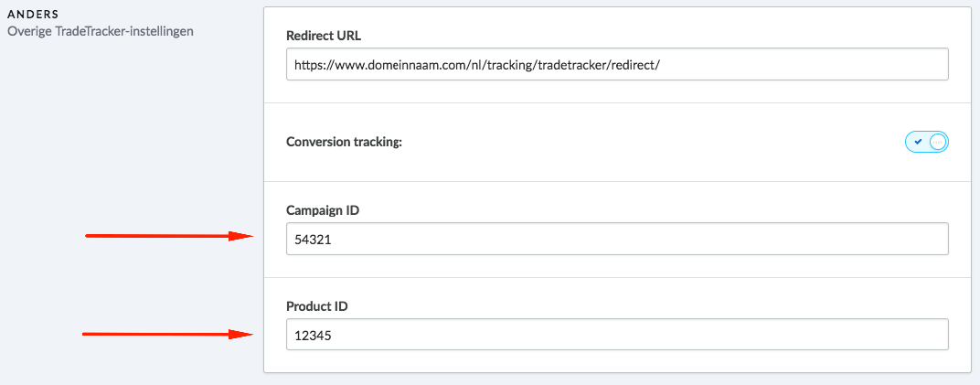Screen dimensions: 980x385
Task: Click the 'Conversion tracking:' label
Action: [344, 142]
